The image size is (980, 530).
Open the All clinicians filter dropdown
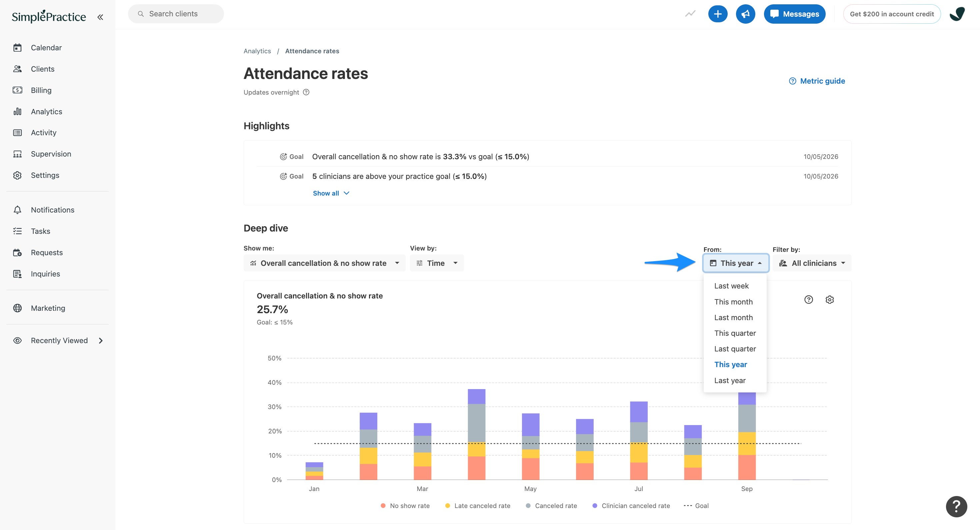click(812, 263)
